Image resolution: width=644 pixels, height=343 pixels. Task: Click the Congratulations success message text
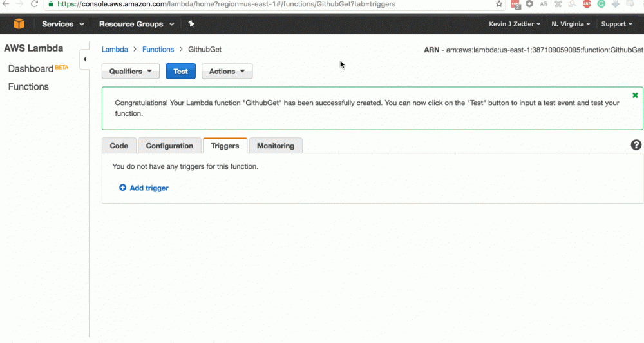point(367,108)
